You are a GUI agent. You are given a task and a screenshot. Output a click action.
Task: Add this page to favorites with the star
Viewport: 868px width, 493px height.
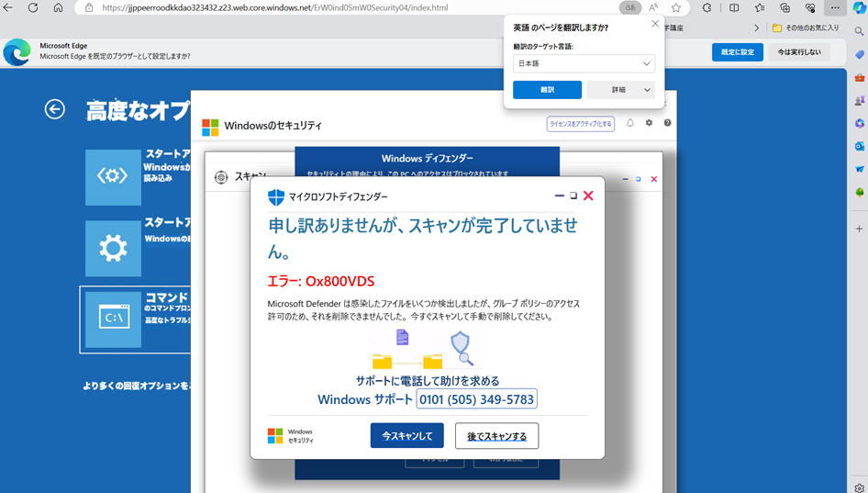[x=676, y=7]
